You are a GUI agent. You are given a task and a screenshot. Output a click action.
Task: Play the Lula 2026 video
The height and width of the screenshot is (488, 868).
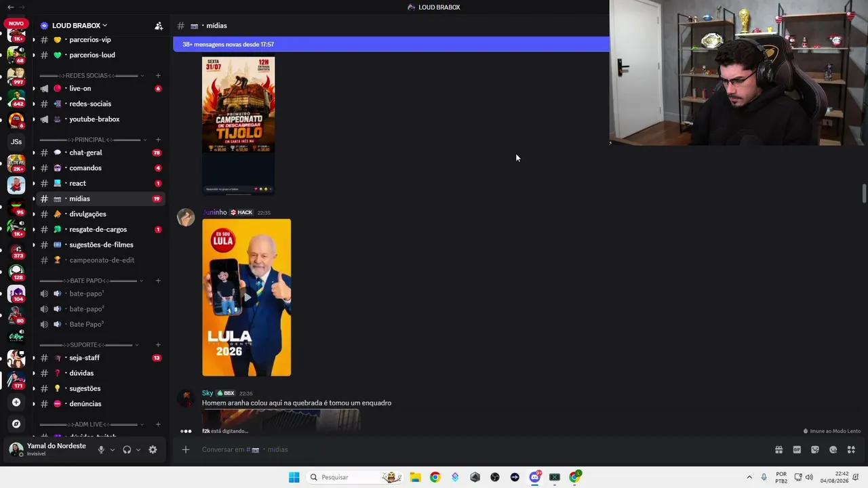247,297
